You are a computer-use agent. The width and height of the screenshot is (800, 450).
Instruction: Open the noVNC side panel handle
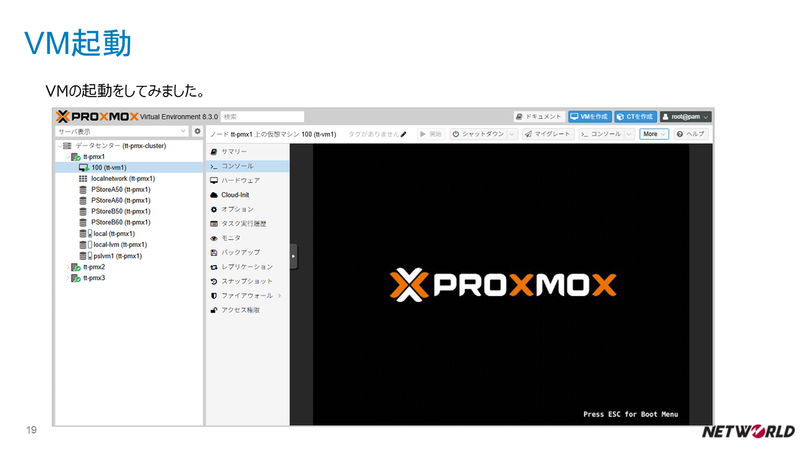pos(293,257)
